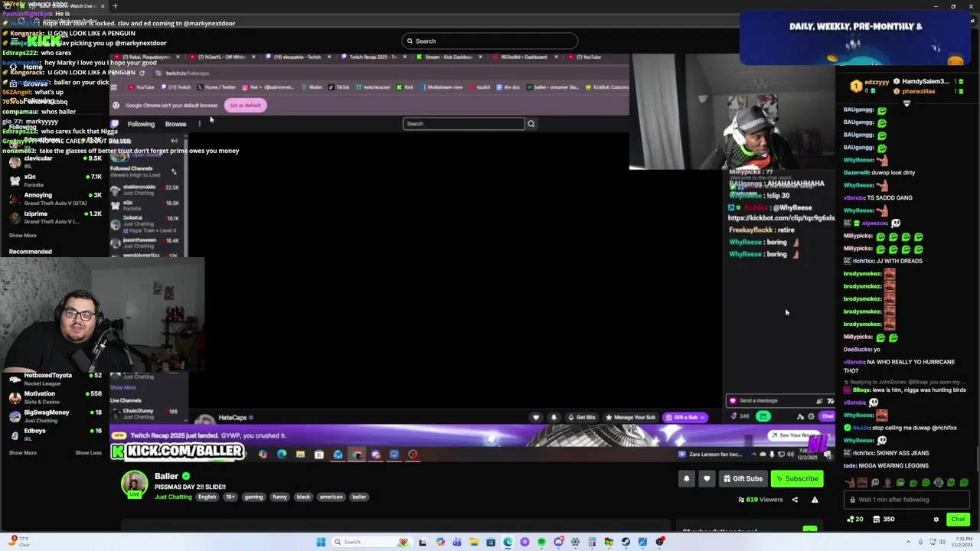
Task: Collapse list with Show Less
Action: click(88, 452)
